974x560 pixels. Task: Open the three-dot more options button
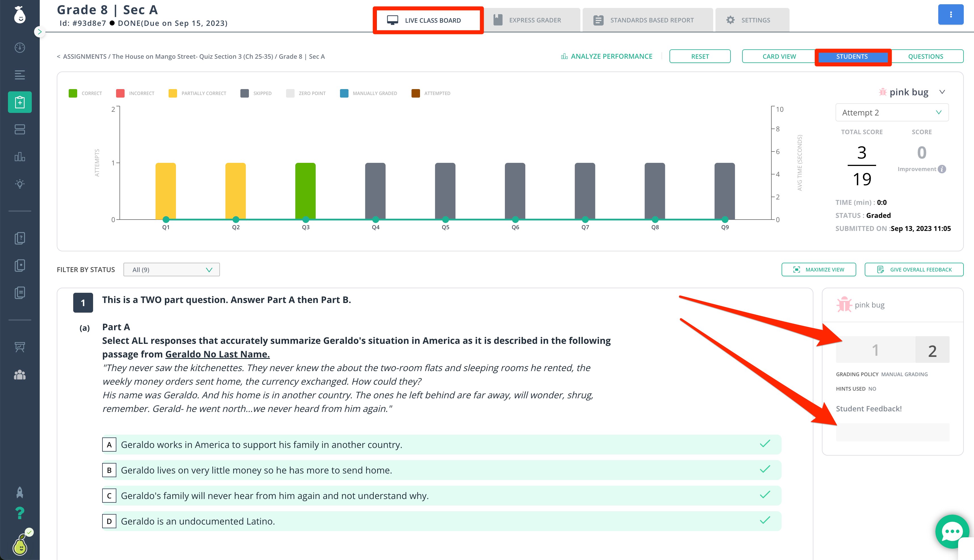[x=950, y=15]
